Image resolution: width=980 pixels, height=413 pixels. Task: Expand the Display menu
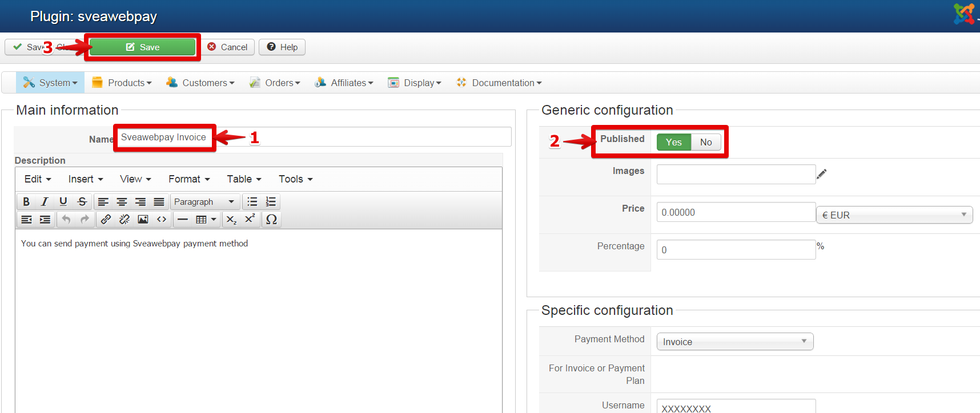coord(415,83)
